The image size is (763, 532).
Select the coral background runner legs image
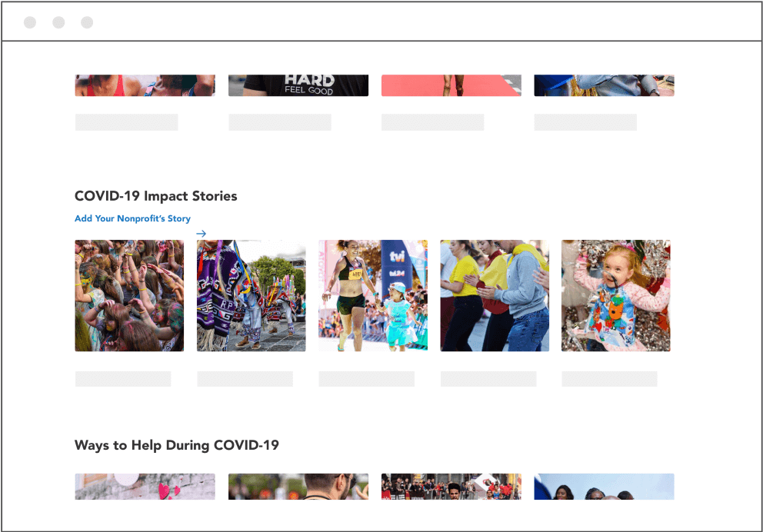click(x=451, y=85)
